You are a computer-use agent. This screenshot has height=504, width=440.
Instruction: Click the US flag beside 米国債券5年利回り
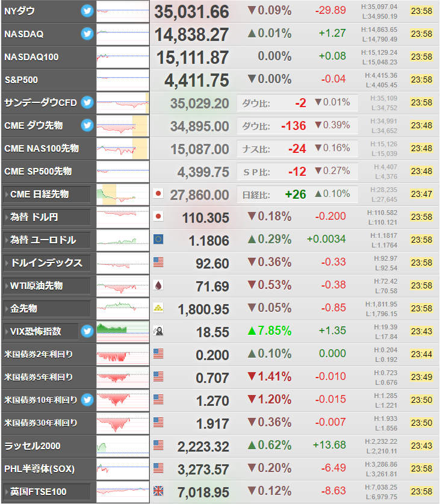(x=158, y=376)
